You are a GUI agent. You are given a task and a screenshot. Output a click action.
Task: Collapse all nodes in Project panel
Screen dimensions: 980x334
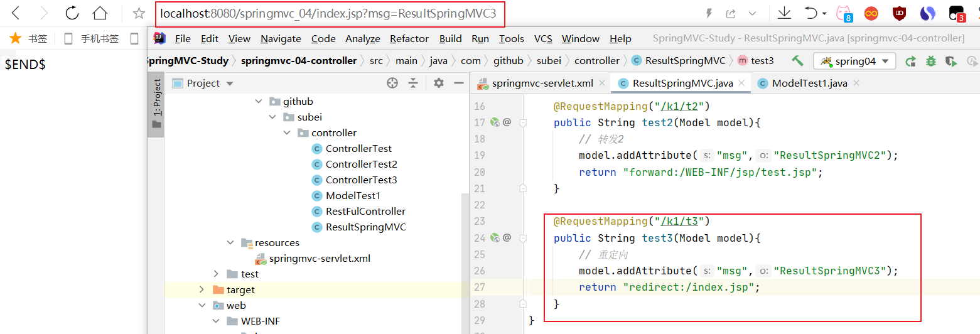point(413,83)
